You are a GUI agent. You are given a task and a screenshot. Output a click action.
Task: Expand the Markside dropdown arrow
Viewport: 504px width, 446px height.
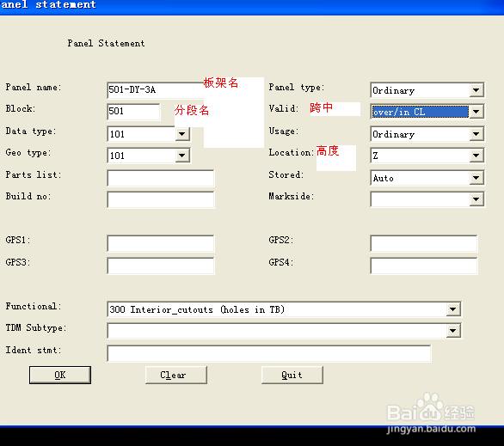[x=476, y=199]
